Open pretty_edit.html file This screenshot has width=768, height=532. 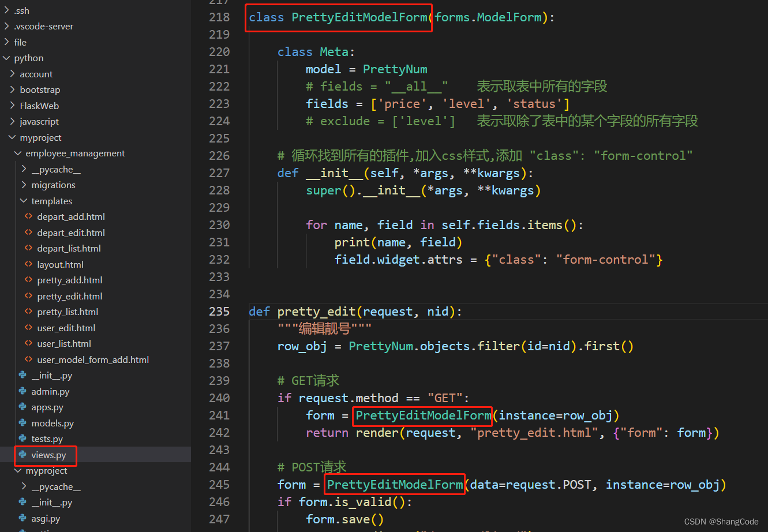click(70, 296)
